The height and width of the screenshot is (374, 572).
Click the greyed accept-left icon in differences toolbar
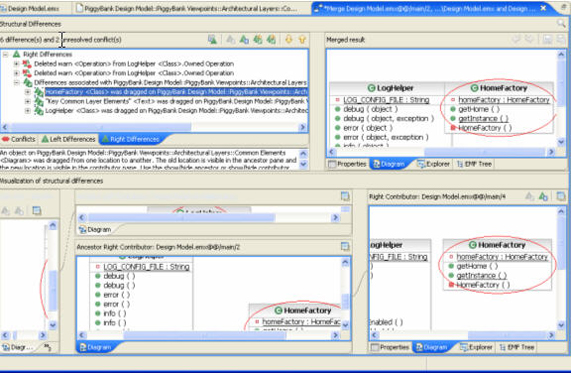pyautogui.click(x=231, y=39)
